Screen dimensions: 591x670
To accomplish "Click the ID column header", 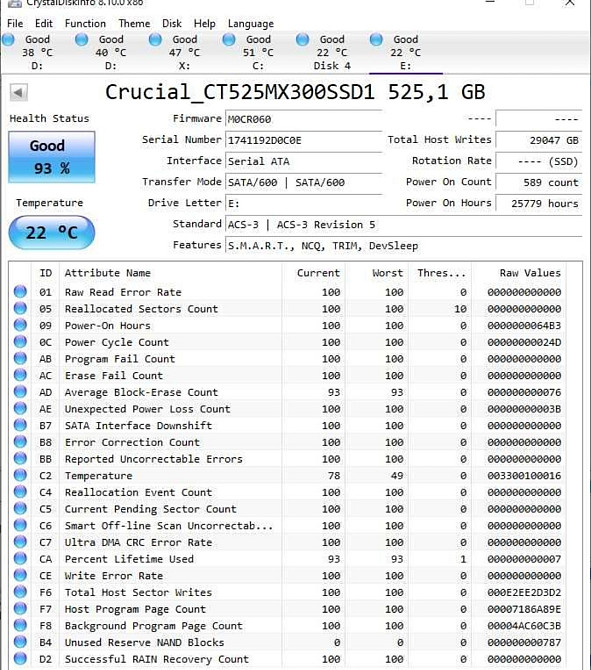I will click(45, 273).
